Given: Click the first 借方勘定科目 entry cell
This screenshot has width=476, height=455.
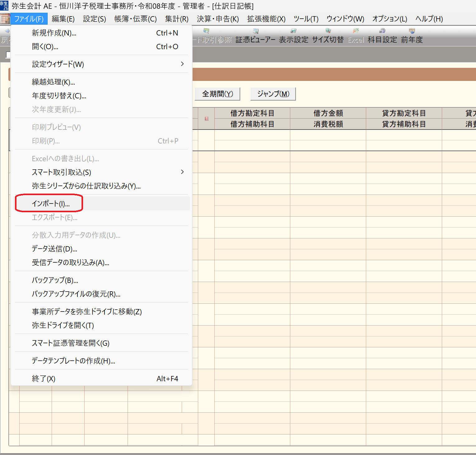Looking at the screenshot, I should 252,135.
